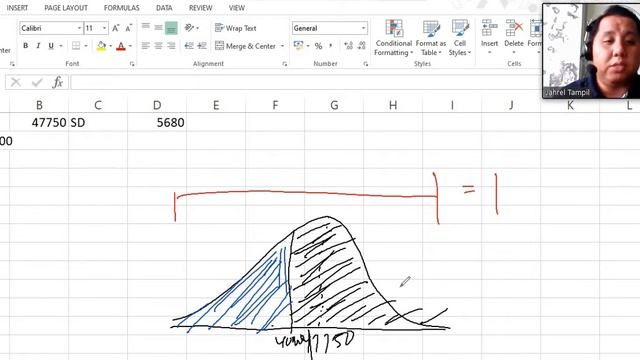Open the Orientation text rotation tool
The height and width of the screenshot is (360, 640).
tap(189, 28)
